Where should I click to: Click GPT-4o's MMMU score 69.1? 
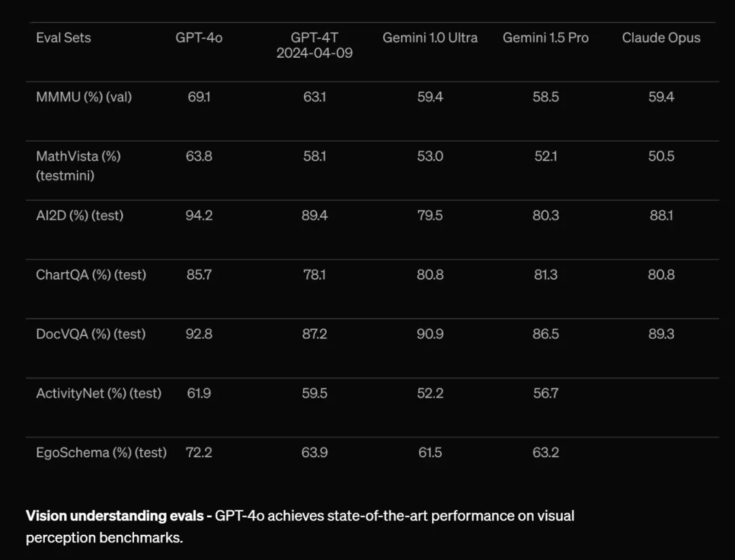coord(199,97)
